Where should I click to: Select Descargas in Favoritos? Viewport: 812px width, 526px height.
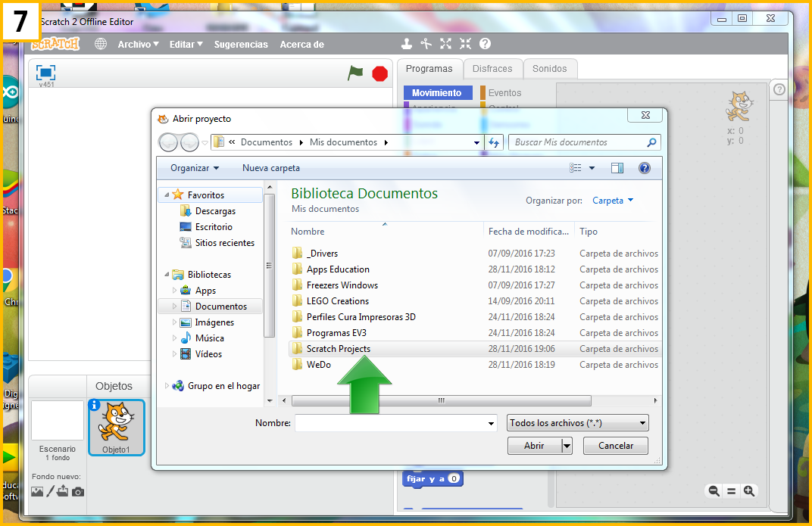click(208, 211)
